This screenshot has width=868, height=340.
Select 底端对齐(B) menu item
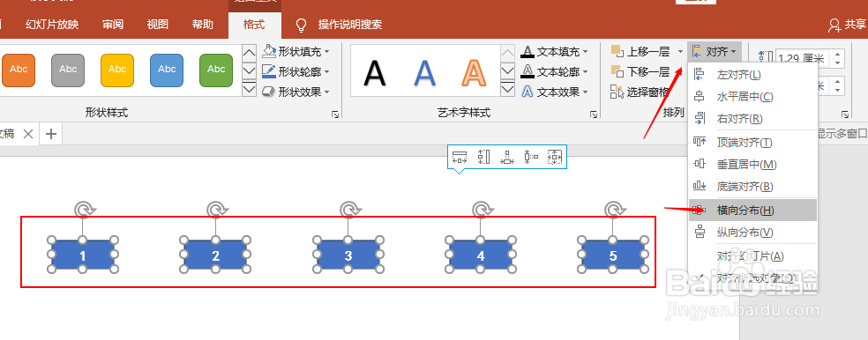click(752, 187)
